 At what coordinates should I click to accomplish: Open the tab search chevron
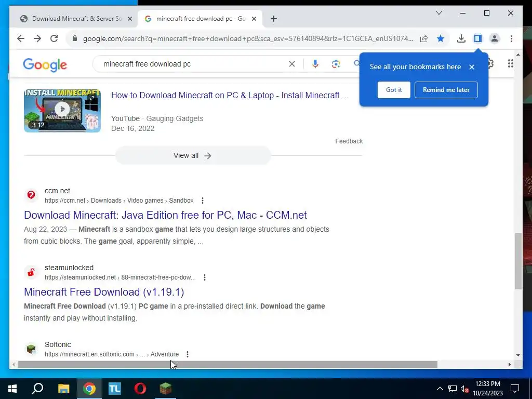point(439,13)
